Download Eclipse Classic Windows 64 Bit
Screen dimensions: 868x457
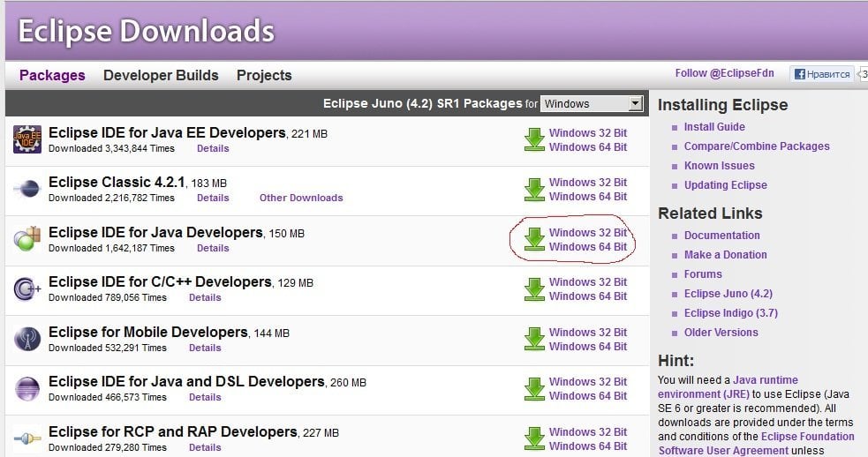(588, 197)
